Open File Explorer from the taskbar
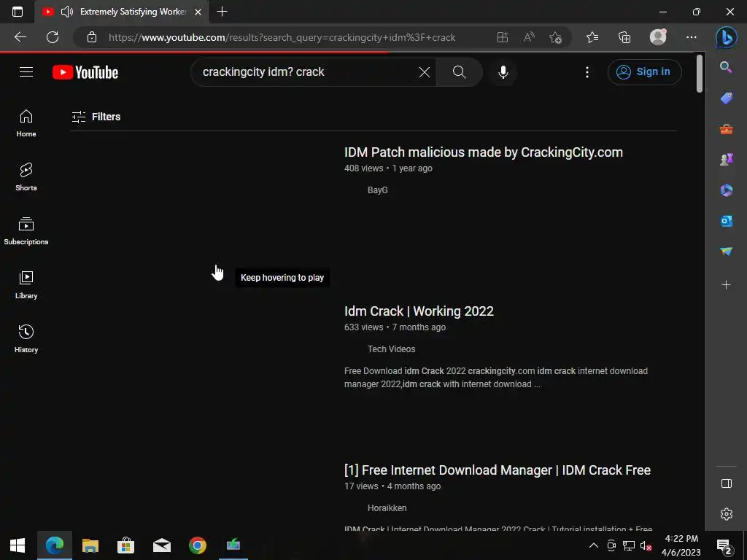This screenshot has width=747, height=560. [90, 545]
